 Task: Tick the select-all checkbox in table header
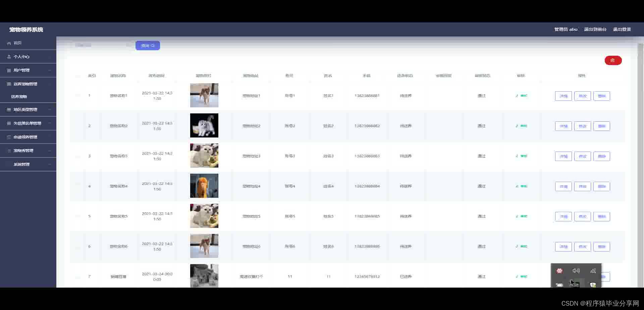pos(78,76)
